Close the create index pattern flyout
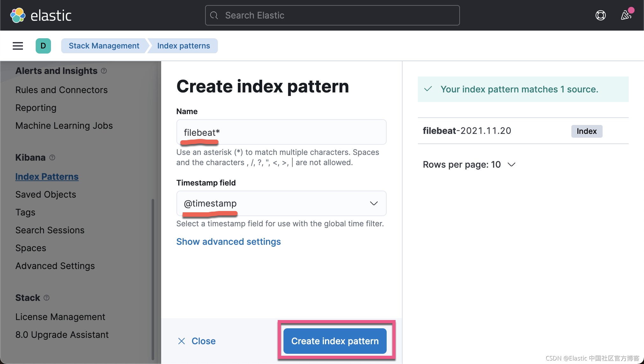This screenshot has width=644, height=364. [197, 341]
